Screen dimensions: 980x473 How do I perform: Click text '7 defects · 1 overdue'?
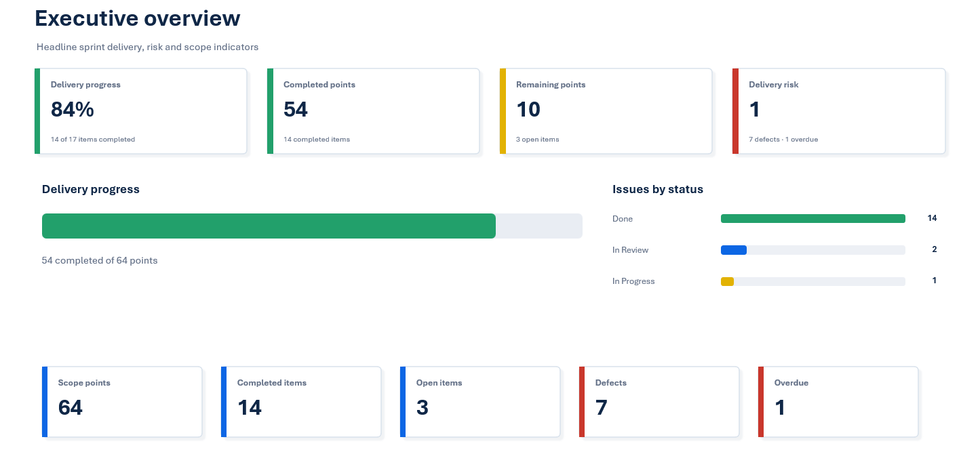pos(783,140)
